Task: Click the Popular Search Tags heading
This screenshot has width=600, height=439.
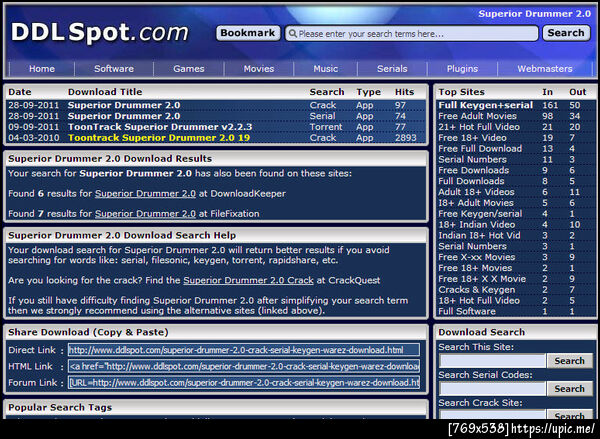Action: pos(60,408)
